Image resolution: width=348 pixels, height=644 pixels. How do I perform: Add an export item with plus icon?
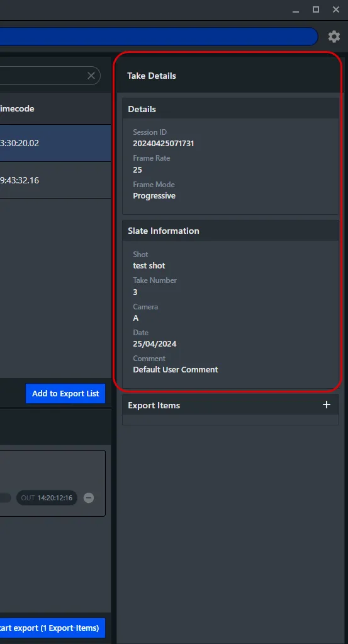pyautogui.click(x=327, y=405)
